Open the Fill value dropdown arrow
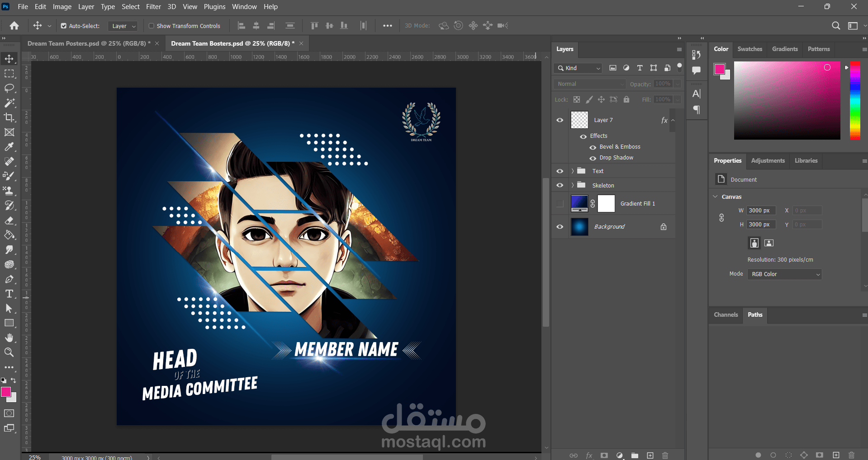The height and width of the screenshot is (460, 868). click(x=678, y=99)
